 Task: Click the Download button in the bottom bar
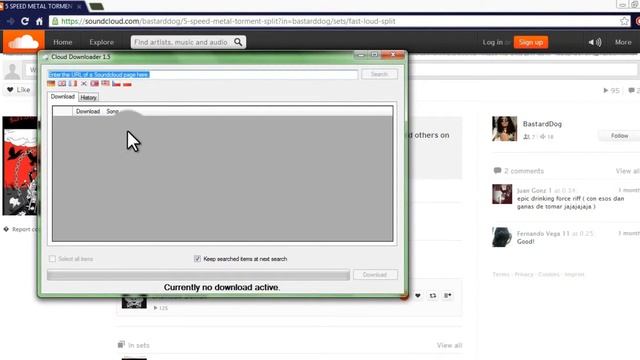[x=375, y=275]
